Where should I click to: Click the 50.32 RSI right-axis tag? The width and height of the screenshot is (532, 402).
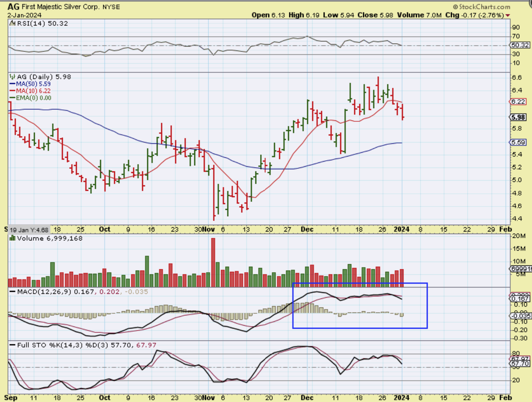520,45
